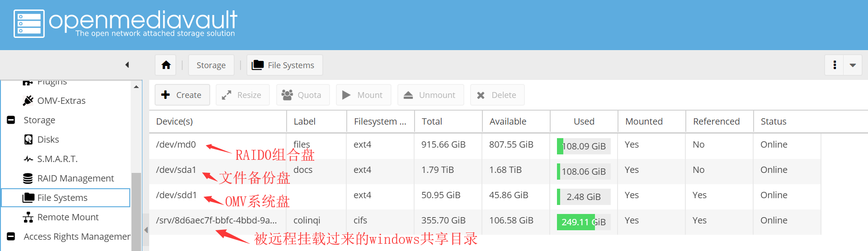Image resolution: width=868 pixels, height=251 pixels.
Task: Sort by Used column header
Action: [584, 121]
